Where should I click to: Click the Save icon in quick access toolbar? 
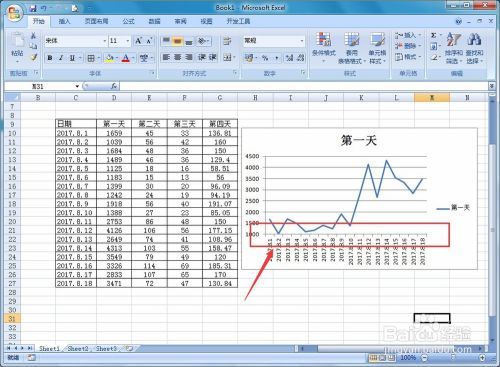pyautogui.click(x=33, y=8)
